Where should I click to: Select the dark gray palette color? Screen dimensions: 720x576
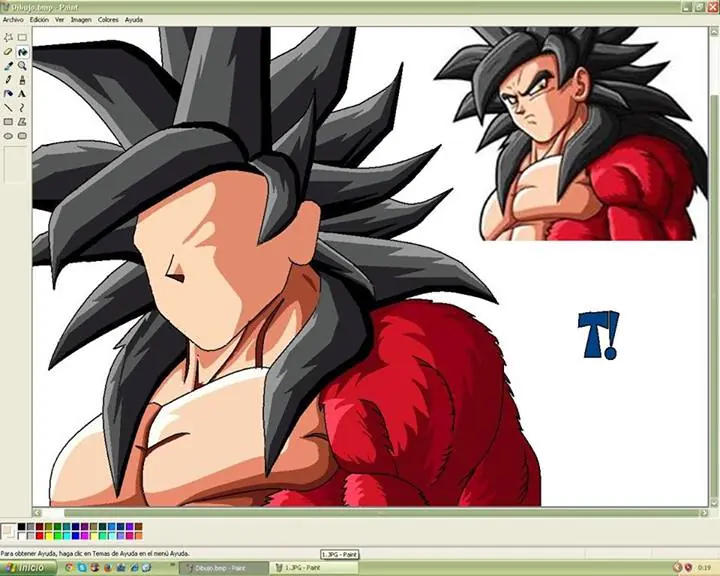[x=30, y=526]
